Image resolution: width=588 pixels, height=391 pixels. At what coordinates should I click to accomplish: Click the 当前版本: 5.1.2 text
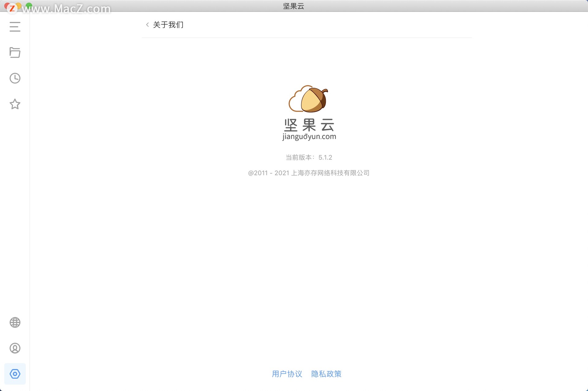click(309, 158)
